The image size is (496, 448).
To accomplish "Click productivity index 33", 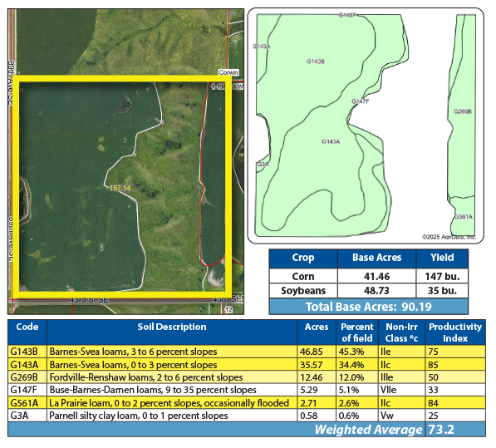I will point(433,390).
